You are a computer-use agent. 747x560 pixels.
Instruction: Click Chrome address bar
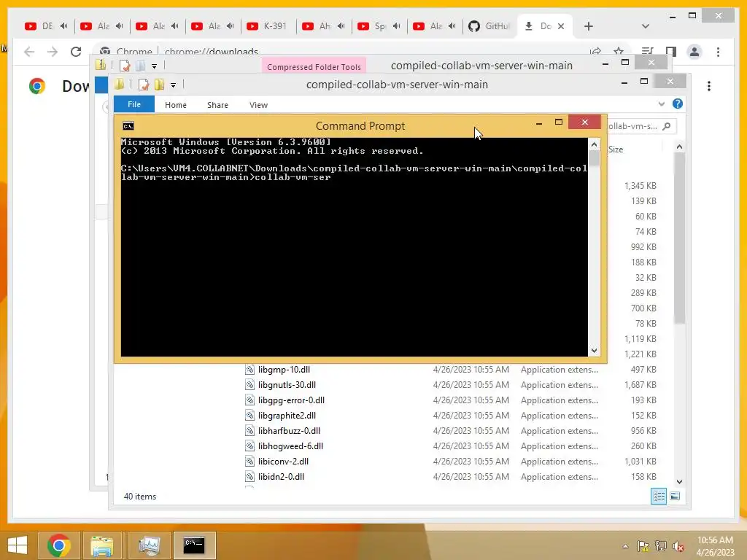point(343,52)
